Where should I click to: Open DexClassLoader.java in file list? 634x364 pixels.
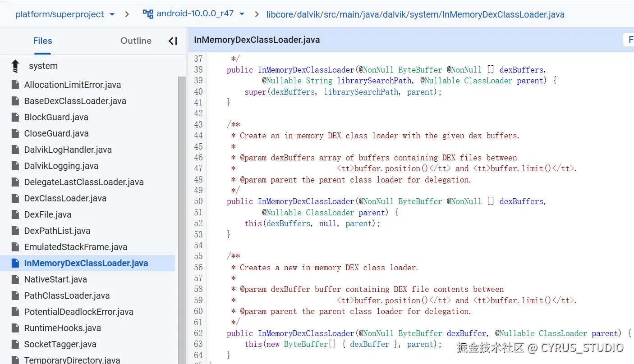click(65, 198)
